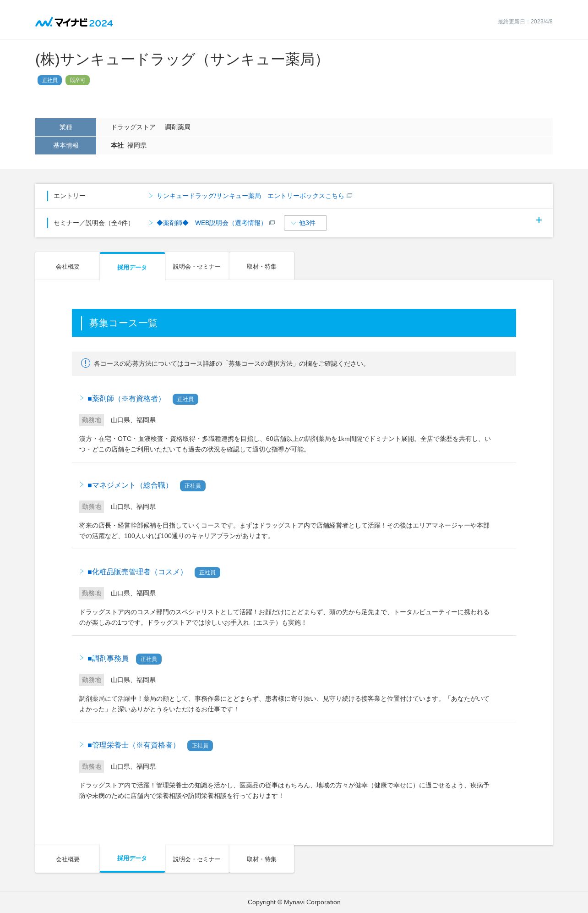Open the 他3件 dropdown
This screenshot has width=588, height=913.
pos(305,223)
